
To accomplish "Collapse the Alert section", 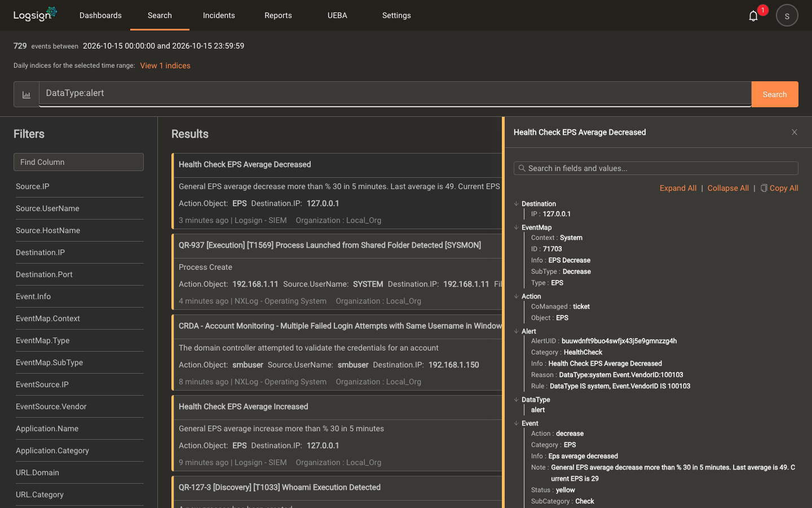I will (516, 331).
